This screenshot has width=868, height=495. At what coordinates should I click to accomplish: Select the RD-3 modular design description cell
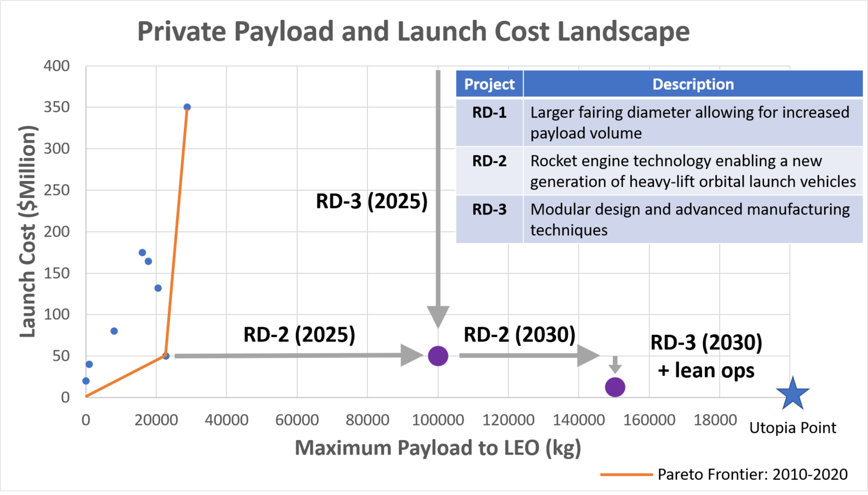[693, 219]
